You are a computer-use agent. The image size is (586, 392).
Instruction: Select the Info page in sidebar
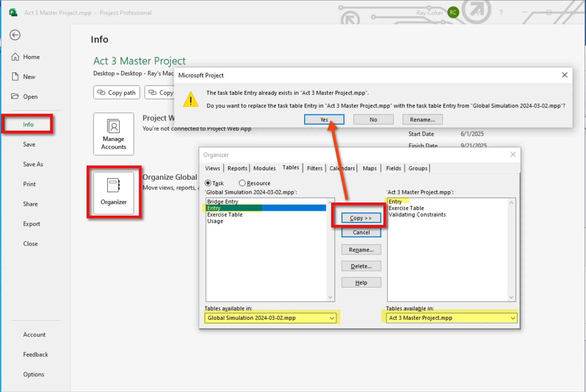pyautogui.click(x=28, y=124)
